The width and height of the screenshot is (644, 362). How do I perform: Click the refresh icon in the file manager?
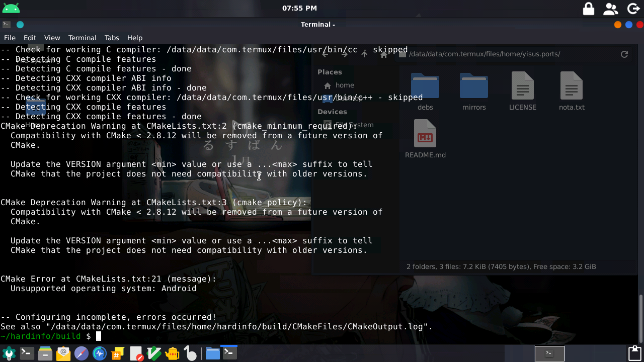coord(624,54)
